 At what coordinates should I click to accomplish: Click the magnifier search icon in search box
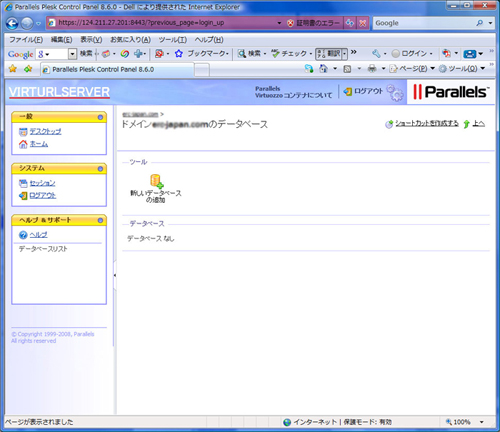click(480, 23)
